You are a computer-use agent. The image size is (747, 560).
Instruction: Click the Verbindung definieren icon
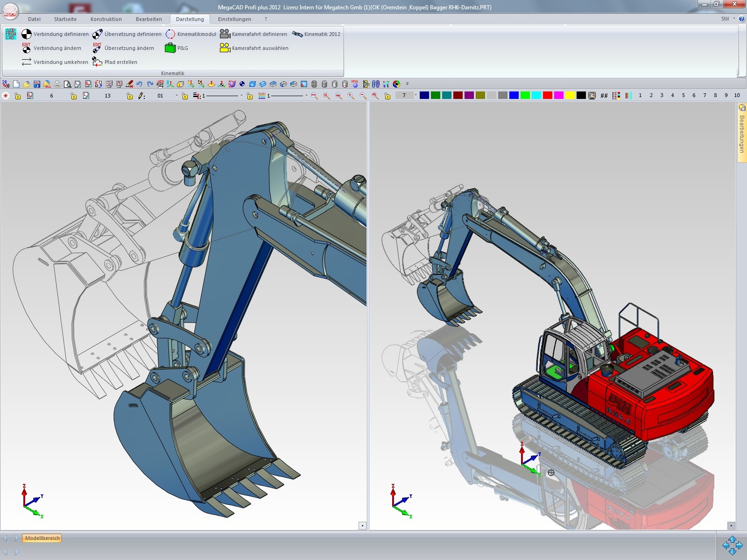point(27,34)
